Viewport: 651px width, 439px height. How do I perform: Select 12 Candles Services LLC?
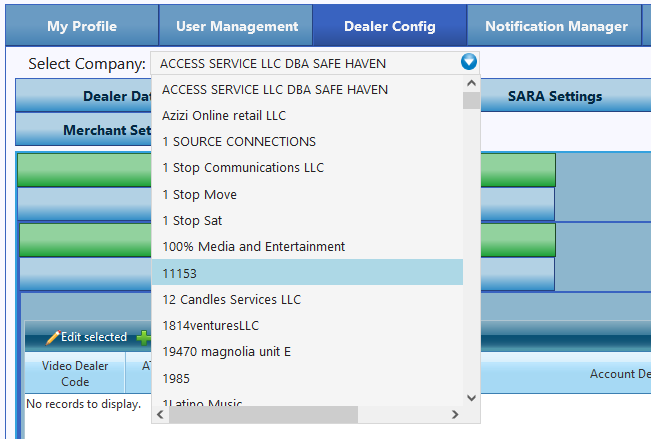click(231, 299)
